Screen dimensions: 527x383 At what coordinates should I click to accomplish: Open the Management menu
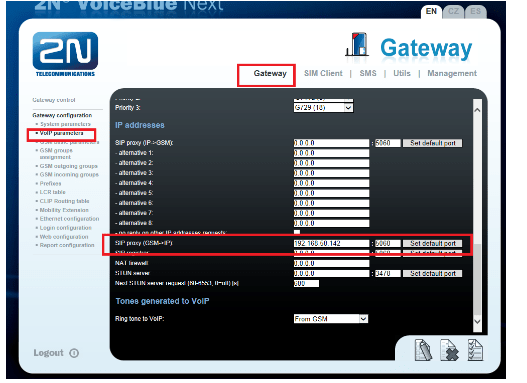452,73
